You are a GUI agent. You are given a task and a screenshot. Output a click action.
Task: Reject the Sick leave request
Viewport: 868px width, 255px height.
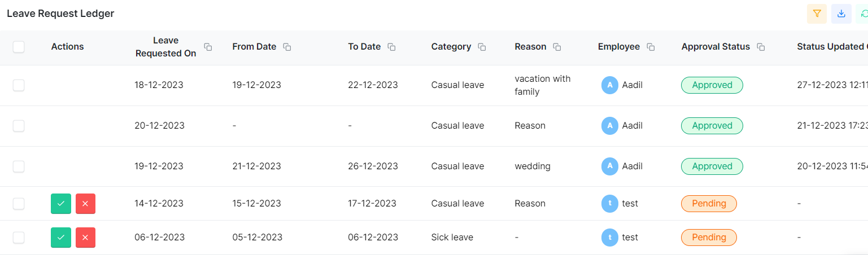(x=85, y=238)
